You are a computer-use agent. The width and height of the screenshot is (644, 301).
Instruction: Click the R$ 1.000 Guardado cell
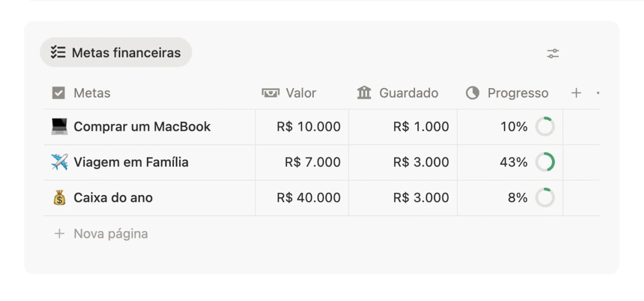click(x=403, y=127)
